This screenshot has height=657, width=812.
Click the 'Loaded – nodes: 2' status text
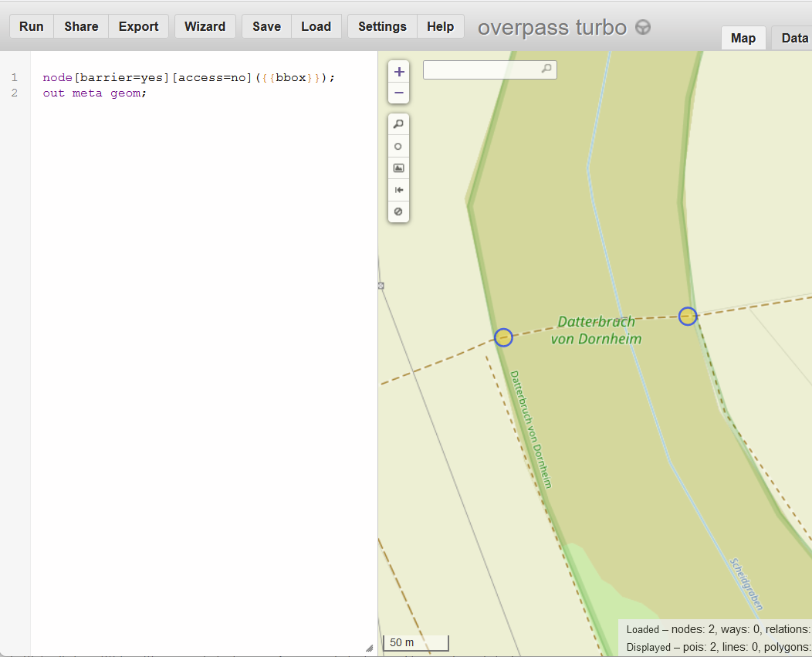pos(671,629)
